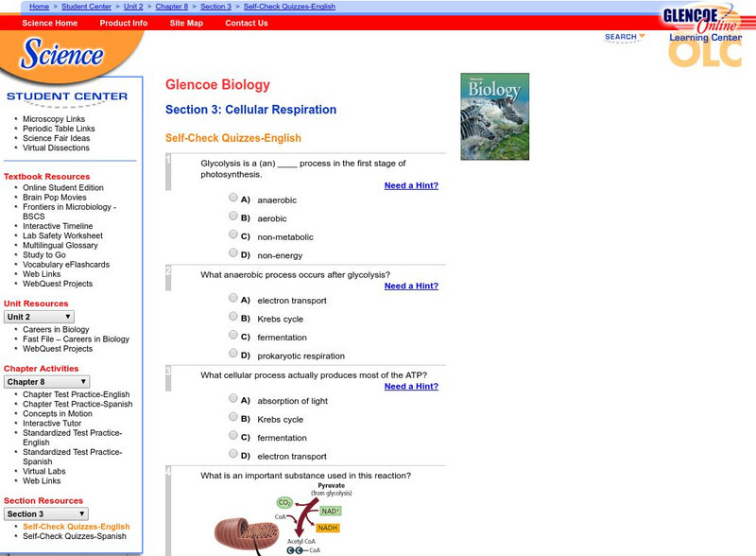The width and height of the screenshot is (756, 556).
Task: Select Krebs cycle for question 3
Action: (233, 416)
